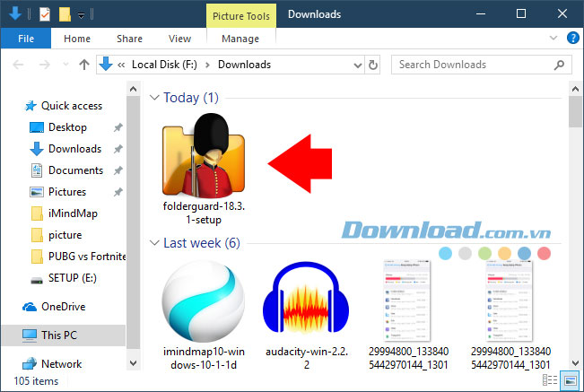
Task: Switch to Details view icon in status bar
Action: [x=550, y=380]
